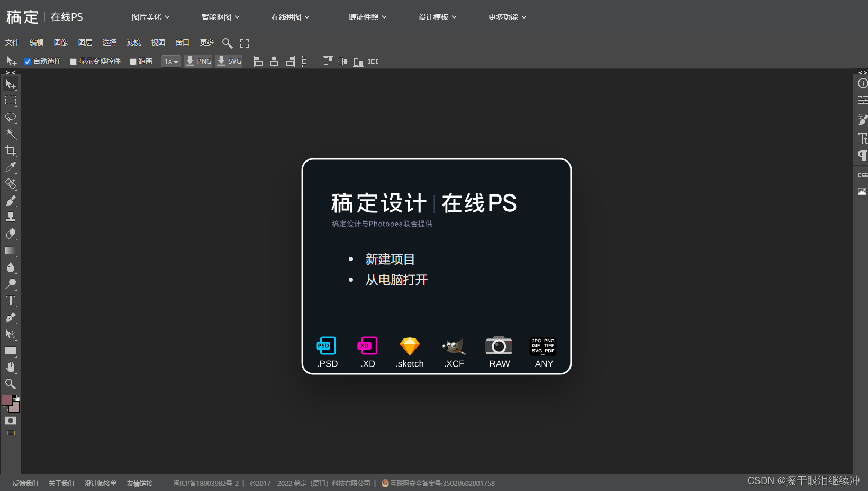Screen dimensions: 868x491
Task: Open the CSS panel on right
Action: click(x=862, y=175)
